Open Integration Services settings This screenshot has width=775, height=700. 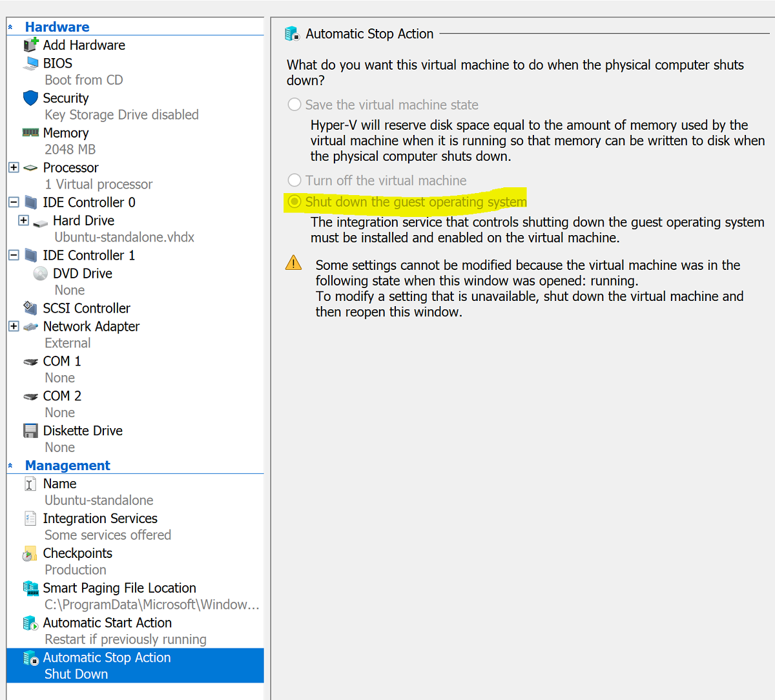(x=100, y=519)
